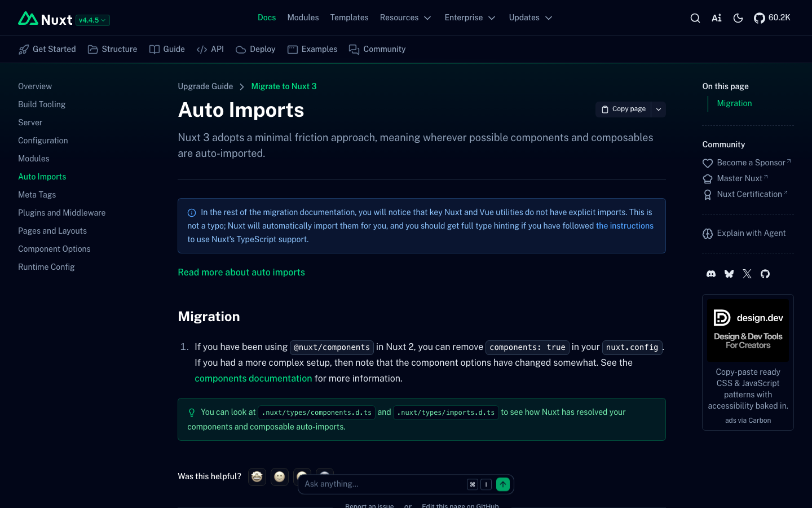Toggle dark mode moon icon

coord(738,18)
